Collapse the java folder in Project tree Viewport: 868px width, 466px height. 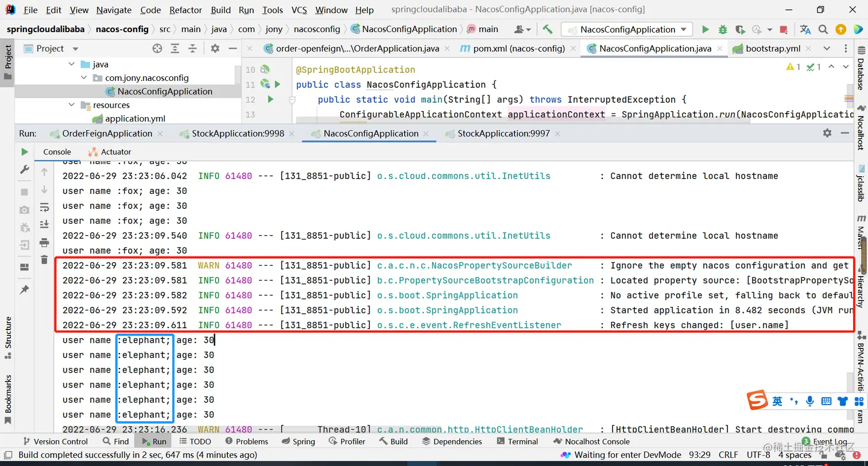click(x=72, y=64)
